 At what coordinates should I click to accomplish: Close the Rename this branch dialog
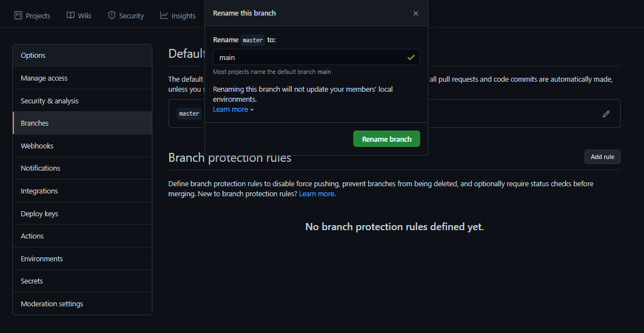click(x=415, y=13)
